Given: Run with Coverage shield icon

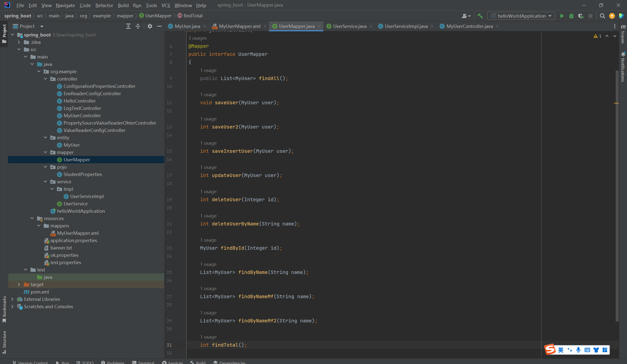Looking at the screenshot, I should coord(581,16).
